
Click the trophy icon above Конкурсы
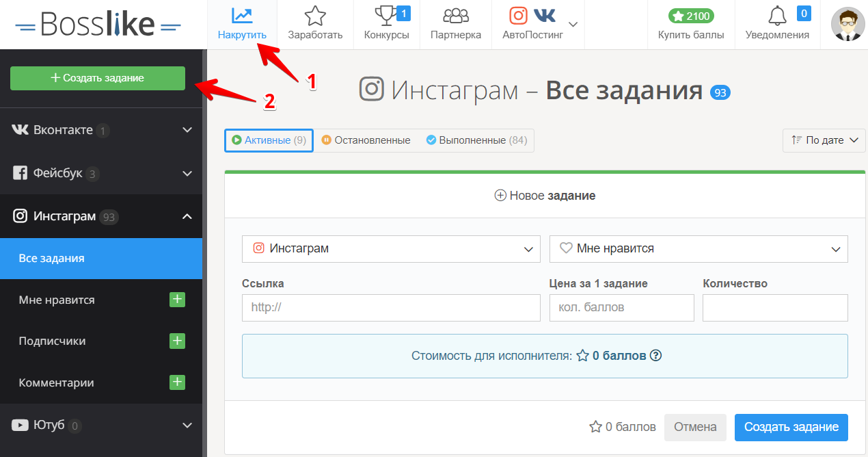pos(385,16)
